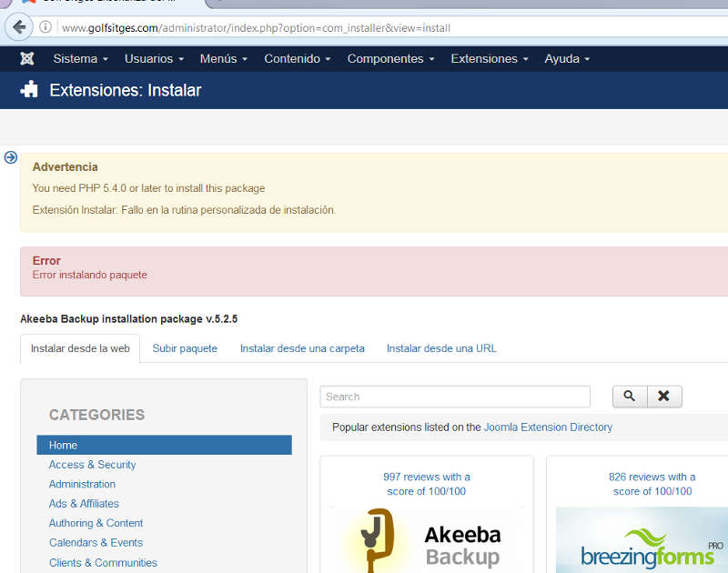The height and width of the screenshot is (573, 728).
Task: Click the Joomla logo icon in admin menu
Action: [27, 58]
